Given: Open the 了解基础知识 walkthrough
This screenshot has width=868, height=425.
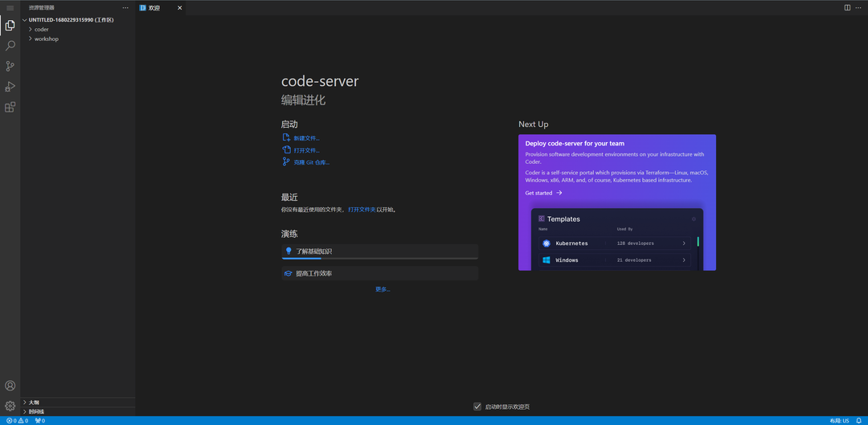Looking at the screenshot, I should click(x=379, y=251).
